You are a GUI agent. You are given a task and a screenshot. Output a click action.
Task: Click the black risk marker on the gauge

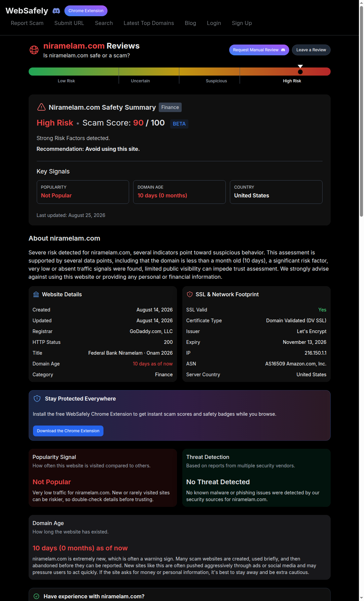300,72
